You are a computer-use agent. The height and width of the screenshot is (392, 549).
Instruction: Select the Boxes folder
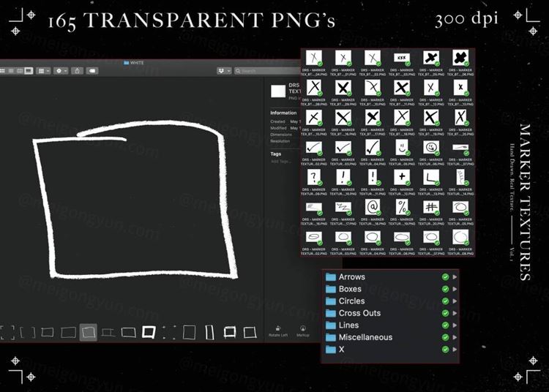(x=350, y=289)
